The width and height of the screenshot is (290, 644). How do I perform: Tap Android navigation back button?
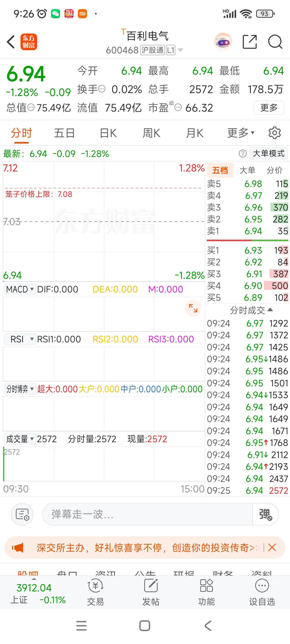coord(208,626)
